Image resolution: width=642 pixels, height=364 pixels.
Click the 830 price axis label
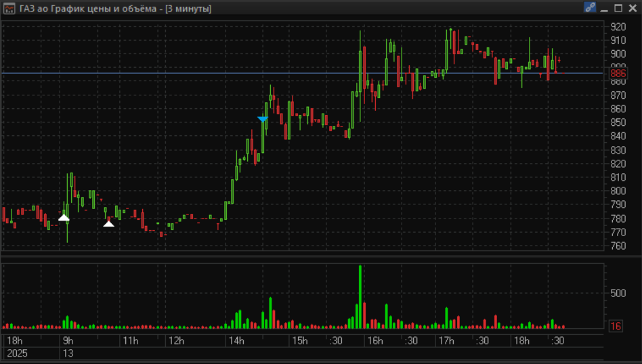(x=618, y=150)
